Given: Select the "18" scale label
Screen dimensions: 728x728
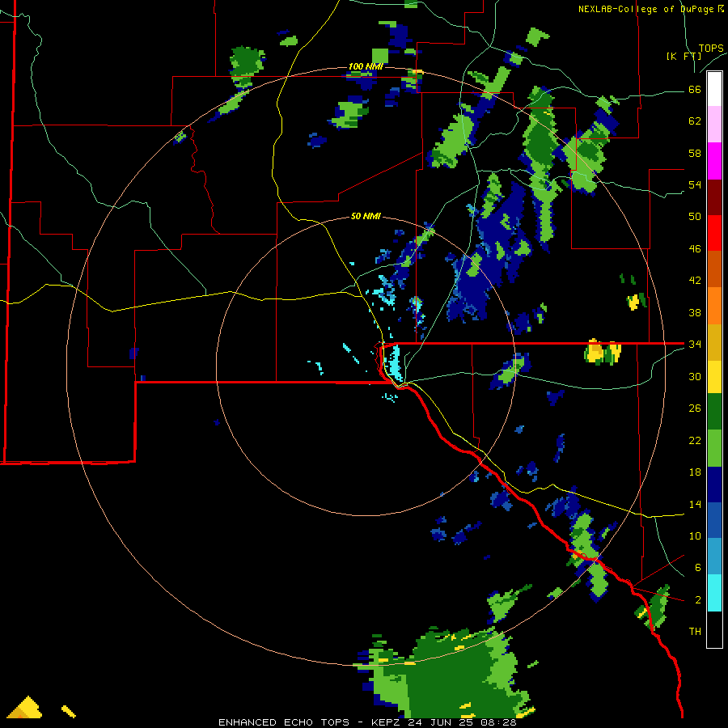Looking at the screenshot, I should [695, 472].
